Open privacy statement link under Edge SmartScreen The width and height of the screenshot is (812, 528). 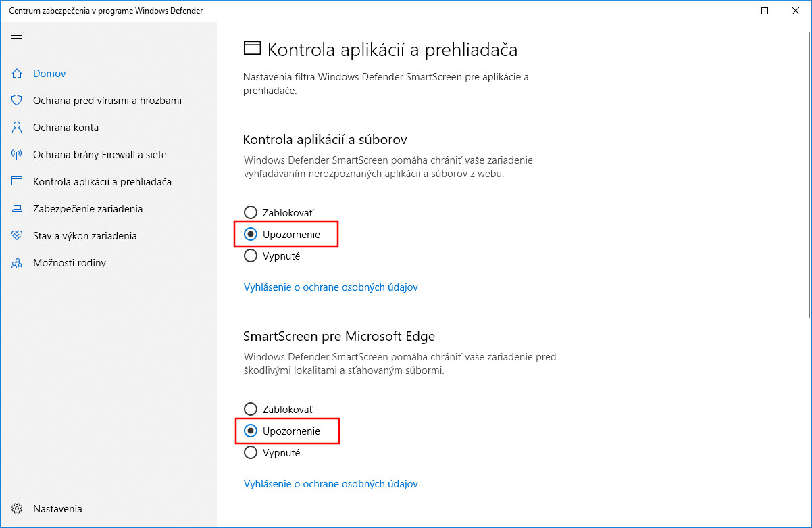point(330,484)
